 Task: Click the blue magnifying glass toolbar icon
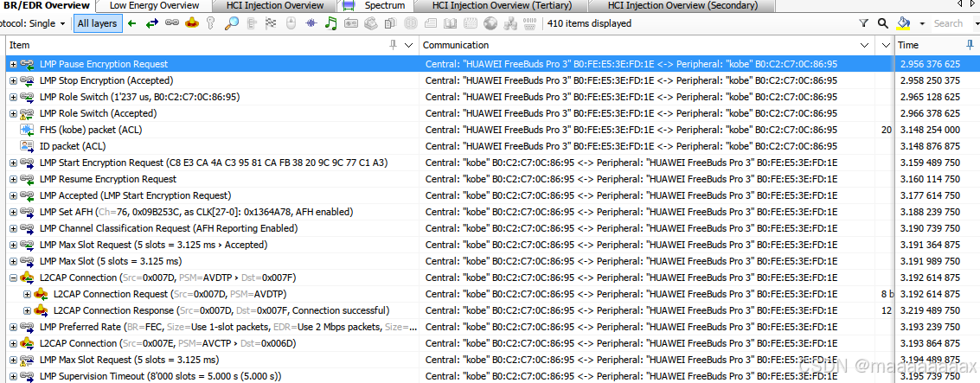(231, 23)
